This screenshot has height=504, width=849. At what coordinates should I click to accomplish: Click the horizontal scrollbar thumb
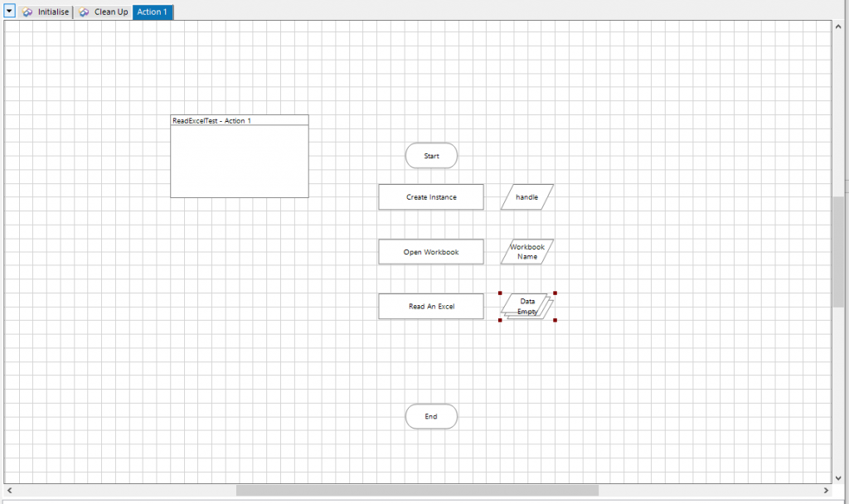pos(417,491)
